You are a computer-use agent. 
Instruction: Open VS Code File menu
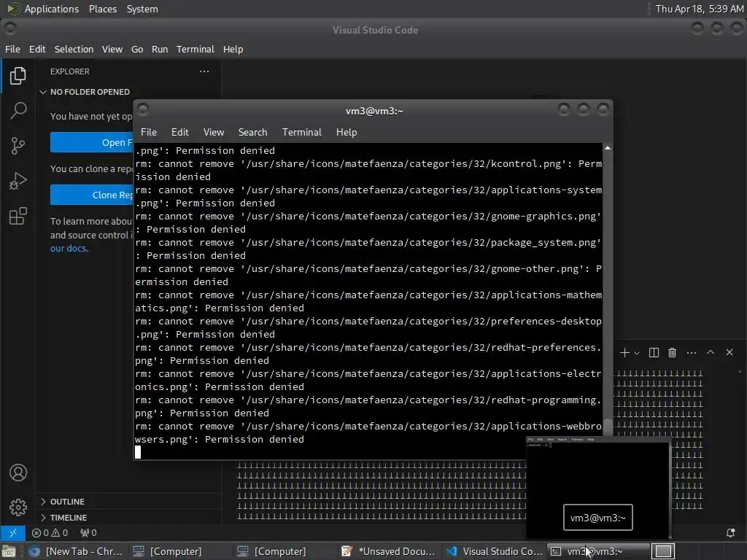click(x=12, y=49)
